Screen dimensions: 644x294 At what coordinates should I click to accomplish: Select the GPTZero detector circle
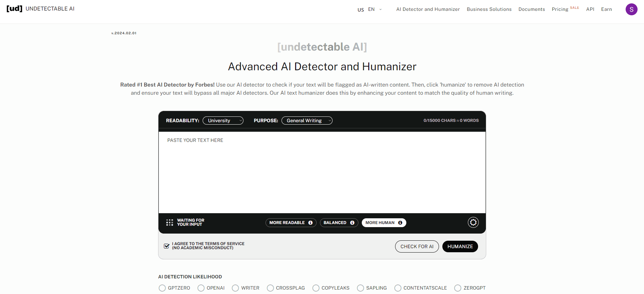coord(162,288)
